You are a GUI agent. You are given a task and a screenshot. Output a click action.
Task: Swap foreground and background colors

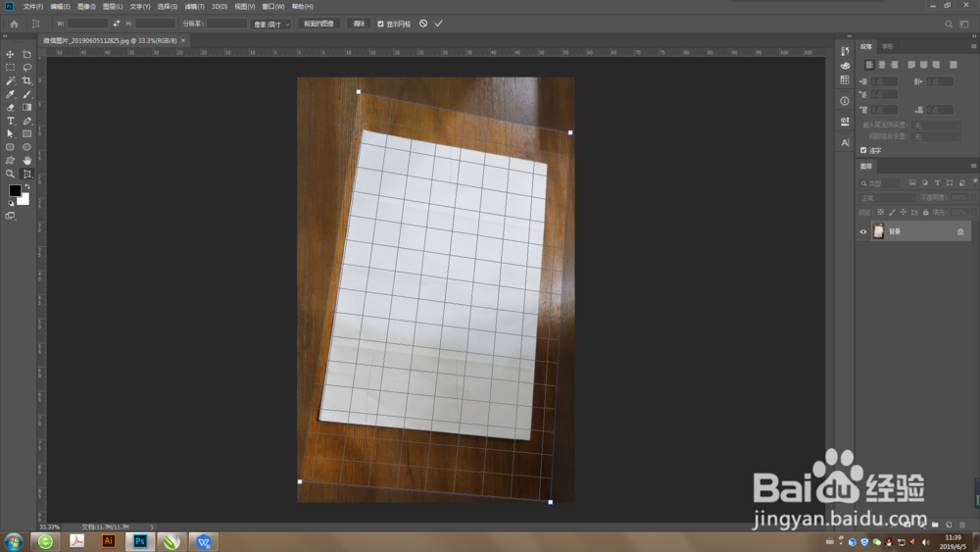[26, 187]
